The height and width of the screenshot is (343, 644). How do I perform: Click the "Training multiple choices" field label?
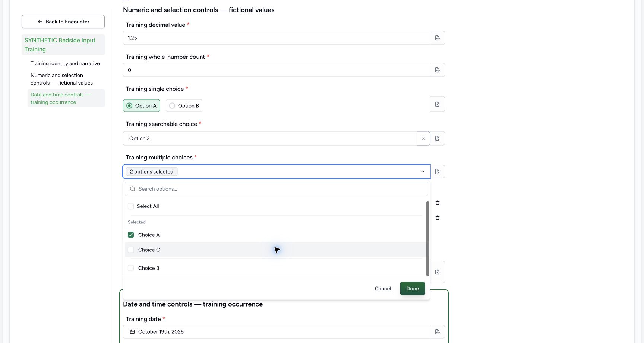pyautogui.click(x=159, y=158)
